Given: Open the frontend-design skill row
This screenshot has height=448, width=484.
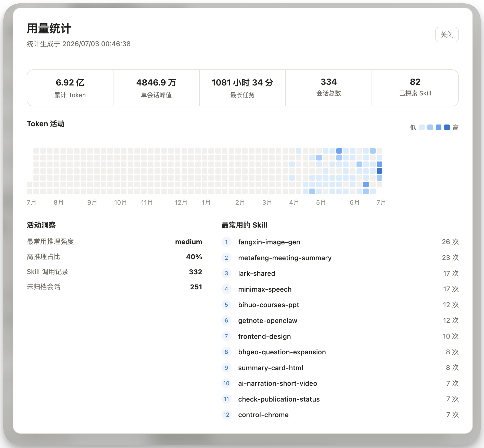Looking at the screenshot, I should pos(340,336).
